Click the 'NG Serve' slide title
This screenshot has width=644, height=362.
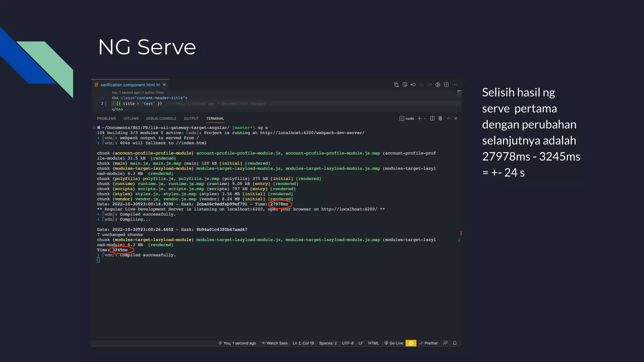(x=147, y=47)
